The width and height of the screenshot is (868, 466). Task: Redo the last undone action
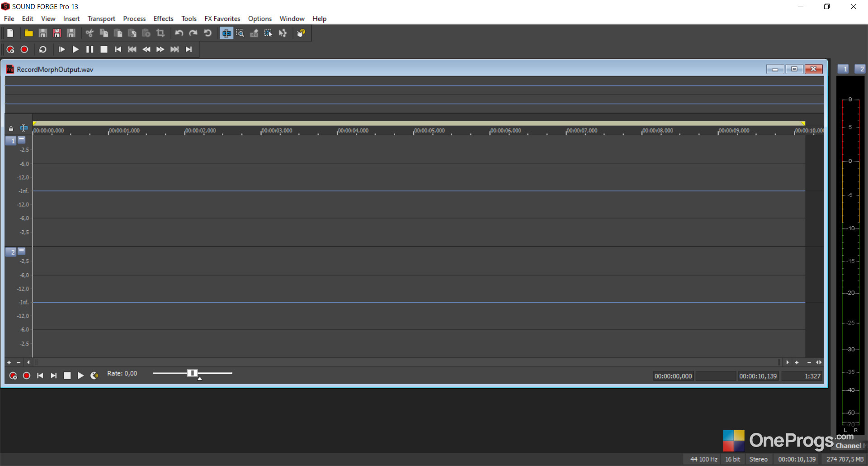(x=193, y=33)
